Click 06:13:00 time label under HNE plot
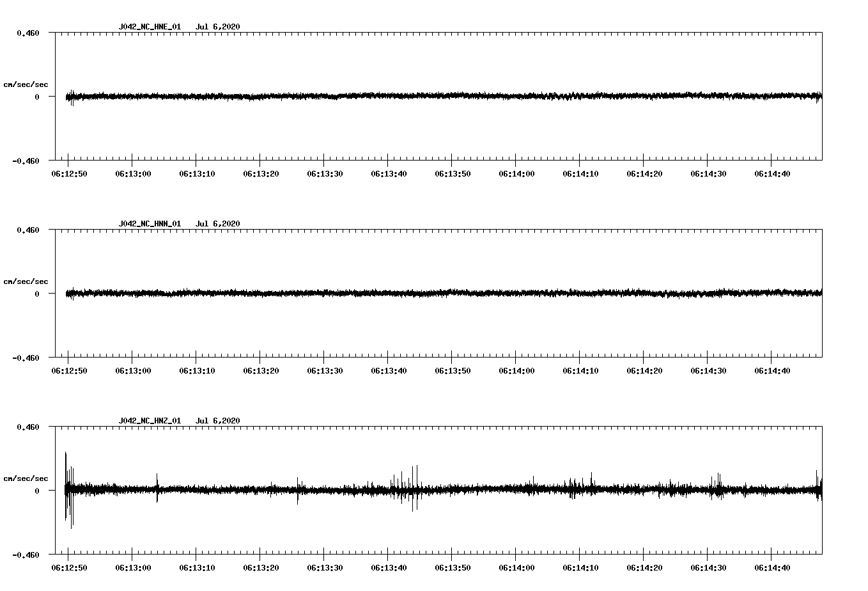 (x=133, y=174)
